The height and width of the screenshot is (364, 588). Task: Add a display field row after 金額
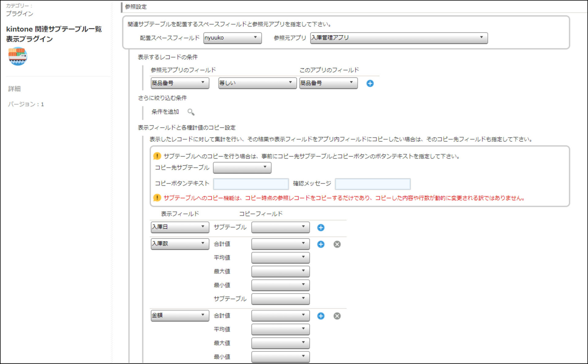(x=321, y=316)
